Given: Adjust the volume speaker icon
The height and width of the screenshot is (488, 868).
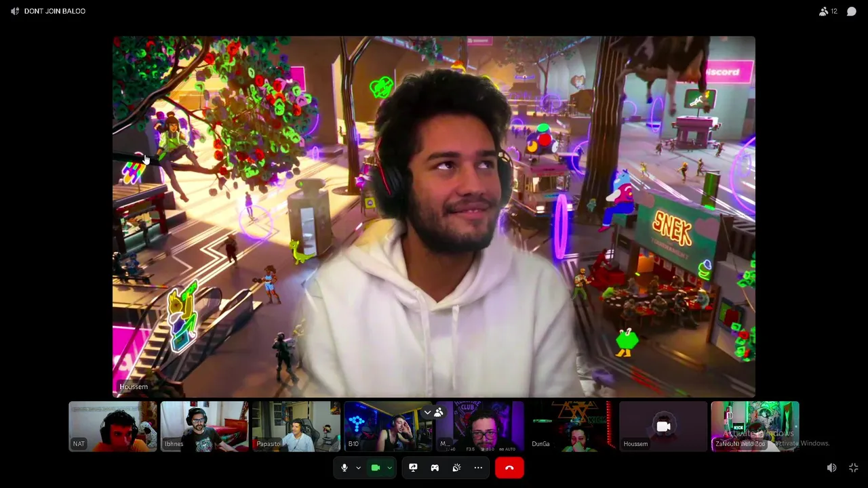Looking at the screenshot, I should click(831, 468).
